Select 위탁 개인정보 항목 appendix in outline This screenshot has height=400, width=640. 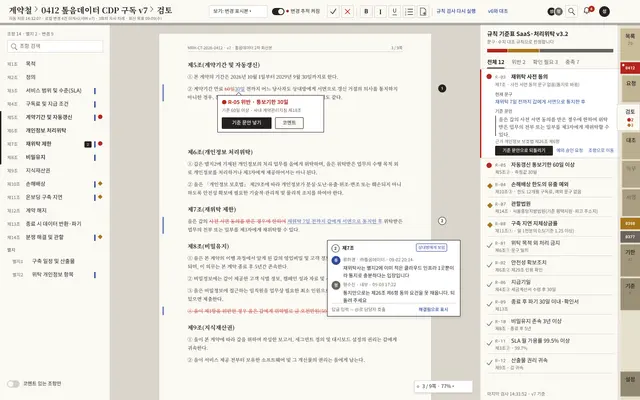(53, 275)
